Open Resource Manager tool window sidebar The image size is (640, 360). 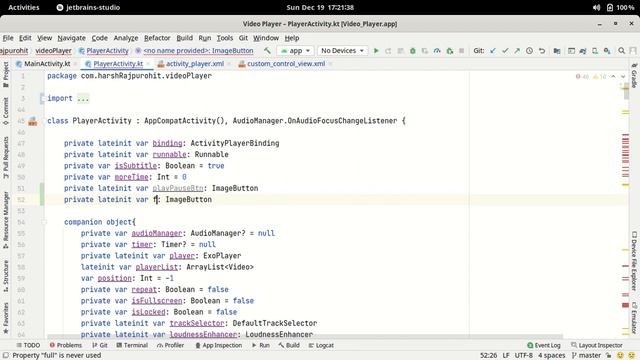pyautogui.click(x=6, y=220)
